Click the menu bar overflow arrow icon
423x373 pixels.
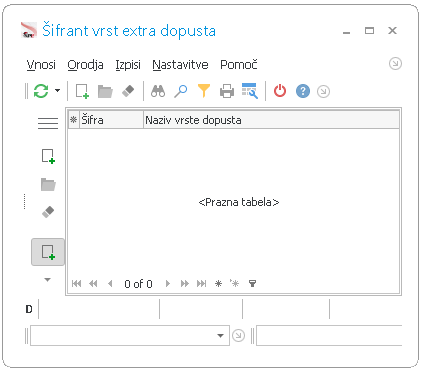pyautogui.click(x=395, y=64)
